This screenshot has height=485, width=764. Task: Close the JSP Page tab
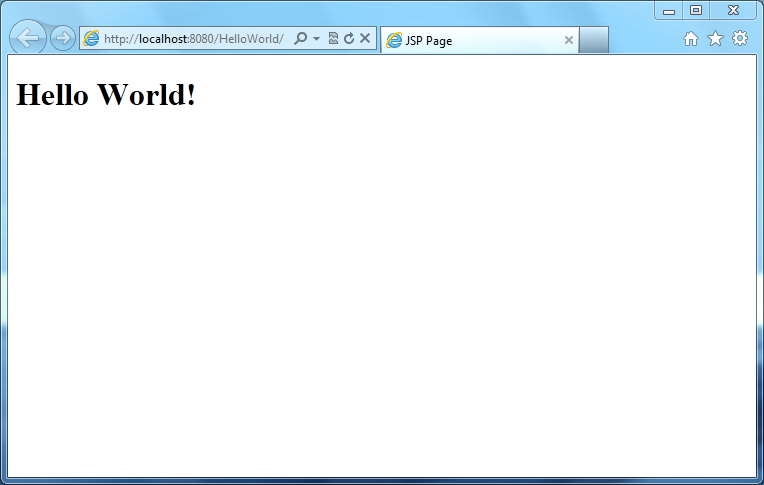(x=569, y=40)
